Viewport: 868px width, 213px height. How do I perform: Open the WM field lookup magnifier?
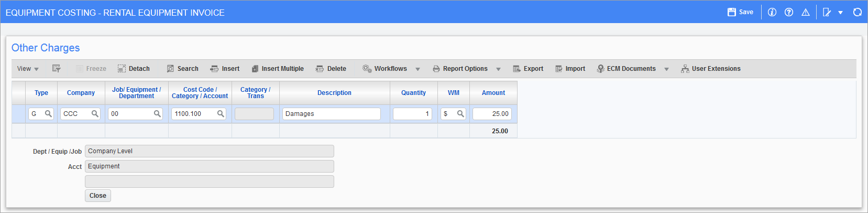[460, 114]
